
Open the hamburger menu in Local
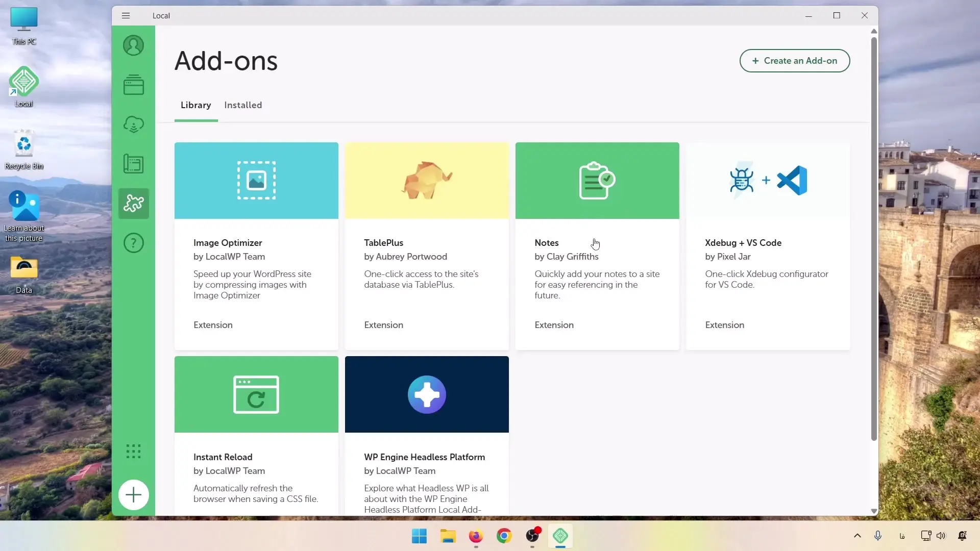(126, 15)
